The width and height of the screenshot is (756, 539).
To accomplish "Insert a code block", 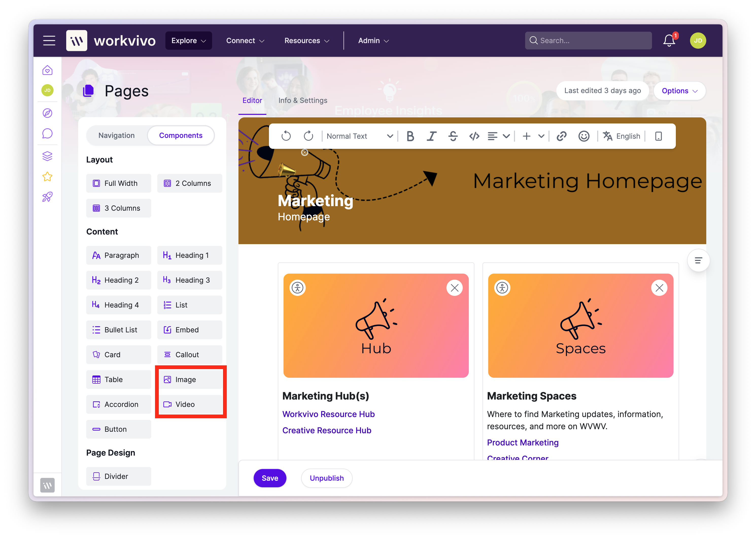I will click(474, 136).
